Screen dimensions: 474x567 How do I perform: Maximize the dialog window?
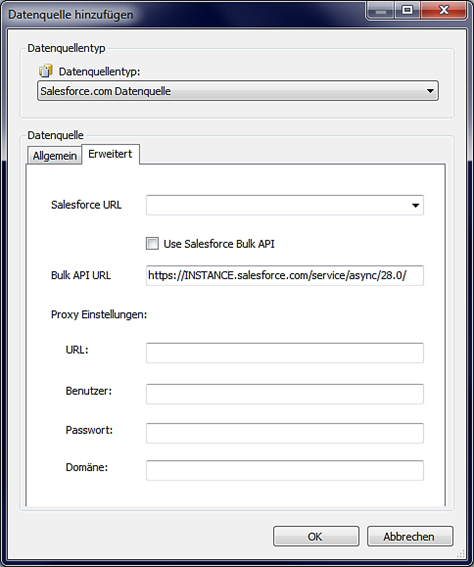point(407,10)
